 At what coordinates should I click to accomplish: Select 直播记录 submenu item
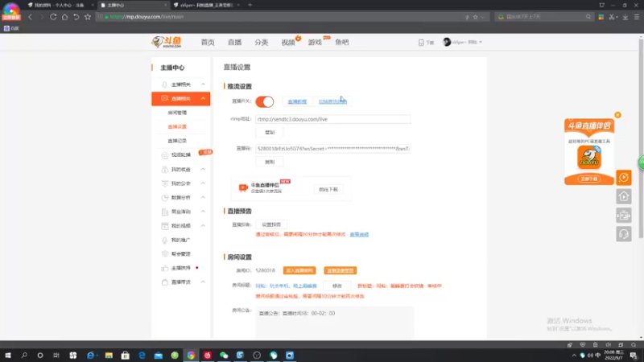[177, 141]
